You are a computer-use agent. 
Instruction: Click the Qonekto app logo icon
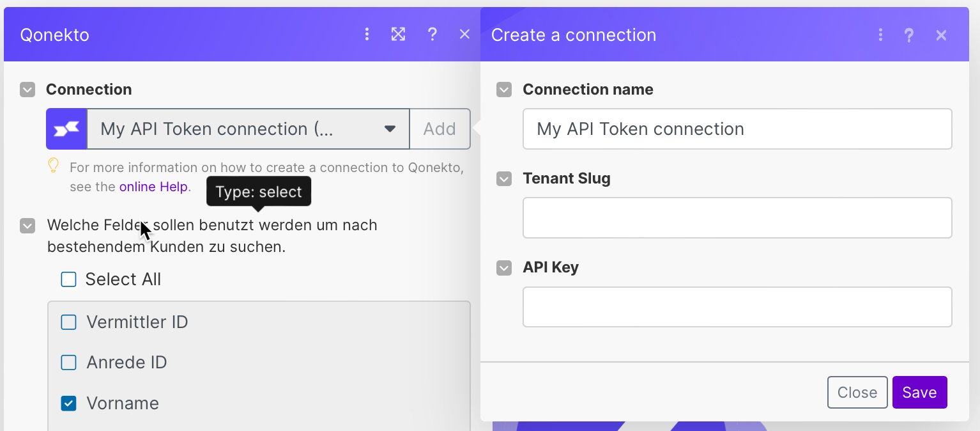(x=66, y=129)
